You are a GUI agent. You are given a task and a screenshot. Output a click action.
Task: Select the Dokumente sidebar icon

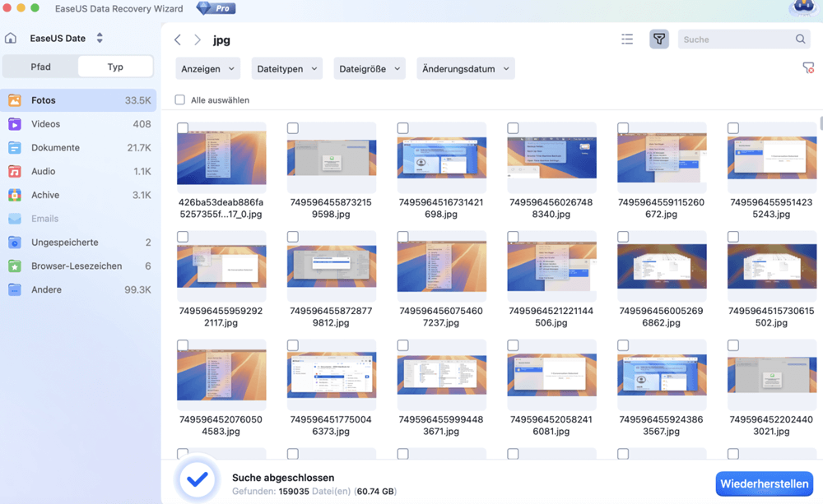(x=15, y=147)
